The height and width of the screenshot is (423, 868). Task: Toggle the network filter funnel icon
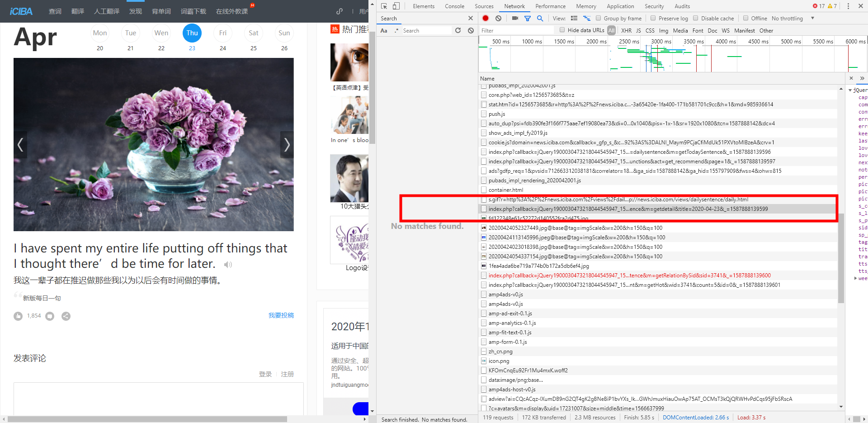pos(527,18)
